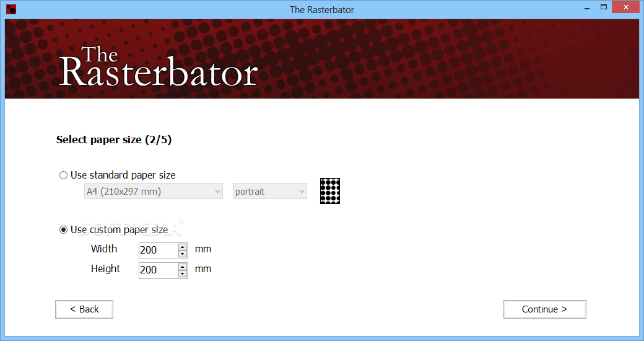Click the 'Height' label
Screen dimensions: 644x341
105,268
